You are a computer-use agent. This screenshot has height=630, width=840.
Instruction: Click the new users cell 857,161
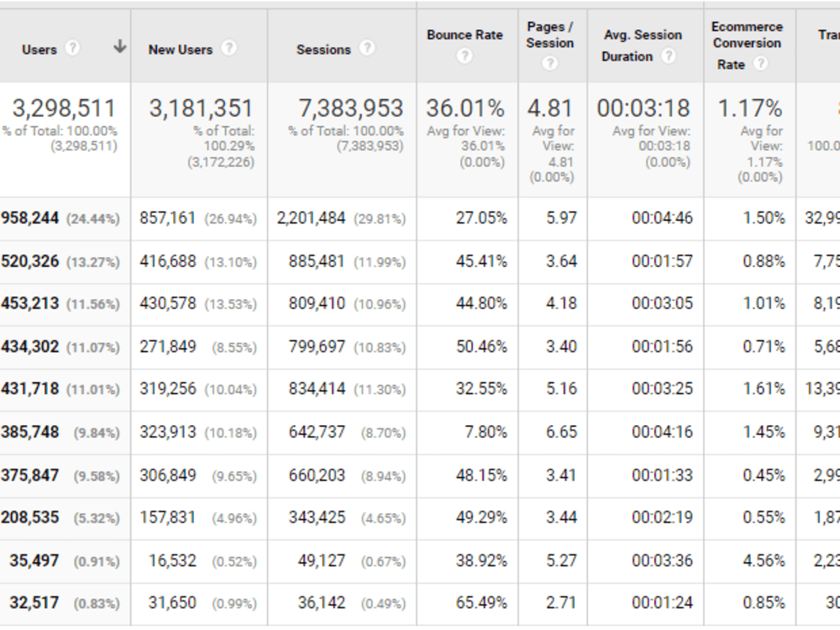click(168, 218)
